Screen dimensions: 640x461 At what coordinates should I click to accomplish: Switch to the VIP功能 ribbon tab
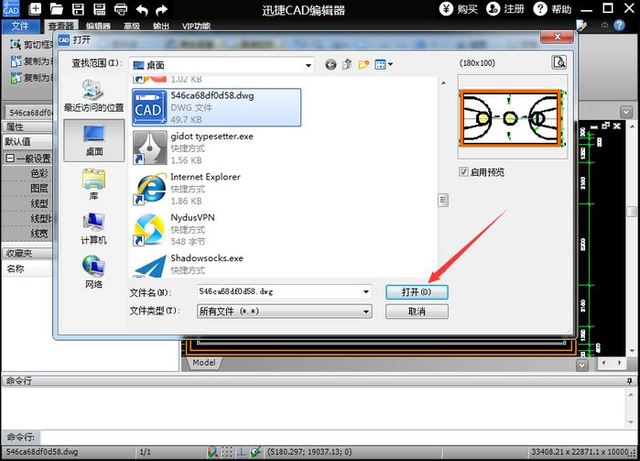tap(196, 26)
